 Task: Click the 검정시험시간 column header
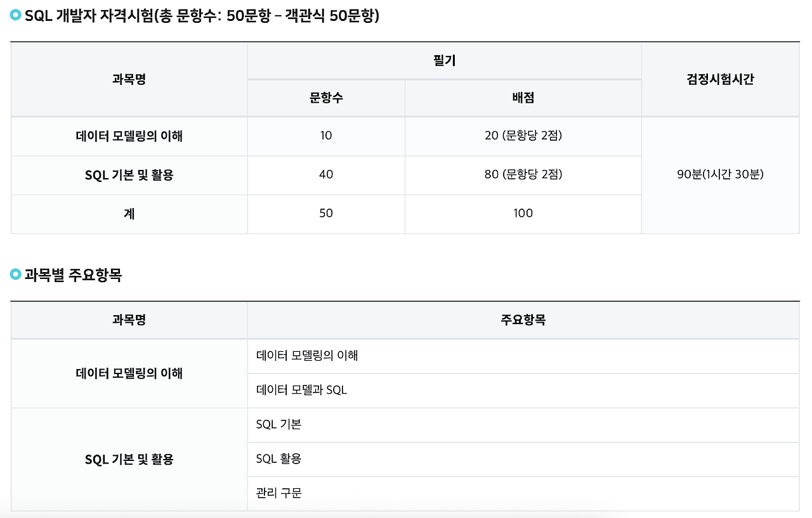[x=720, y=79]
